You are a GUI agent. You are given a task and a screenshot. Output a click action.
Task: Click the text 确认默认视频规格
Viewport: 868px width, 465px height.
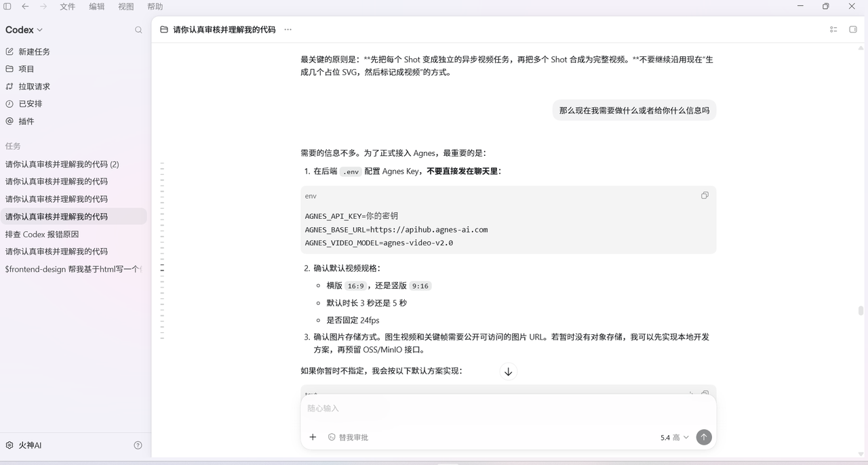point(347,268)
